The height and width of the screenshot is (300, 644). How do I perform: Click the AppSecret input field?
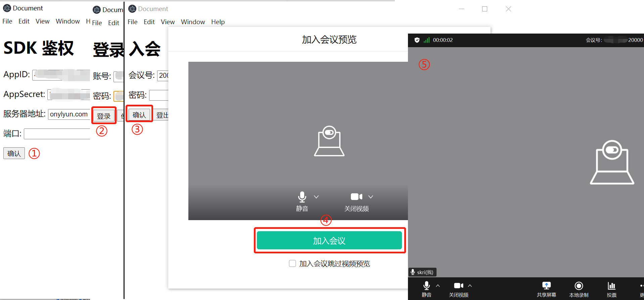69,94
